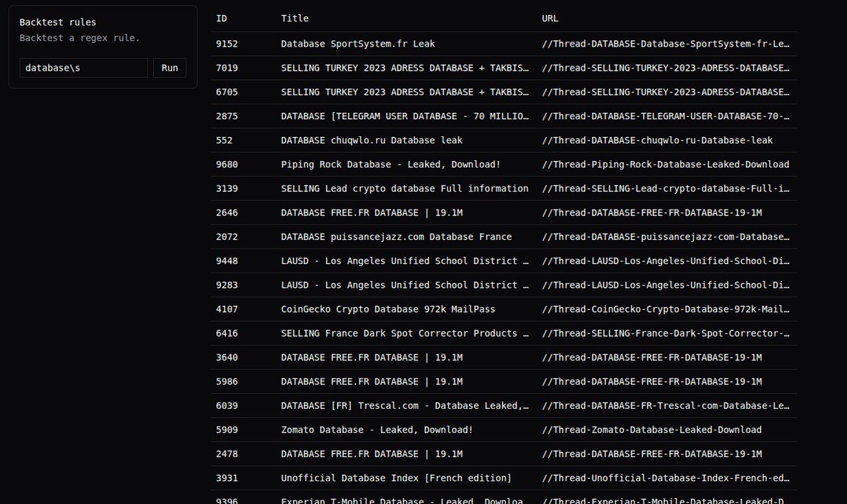This screenshot has height=504, width=847.
Task: Open the France-Dark-Spot-Corrector thread URL
Action: click(666, 333)
